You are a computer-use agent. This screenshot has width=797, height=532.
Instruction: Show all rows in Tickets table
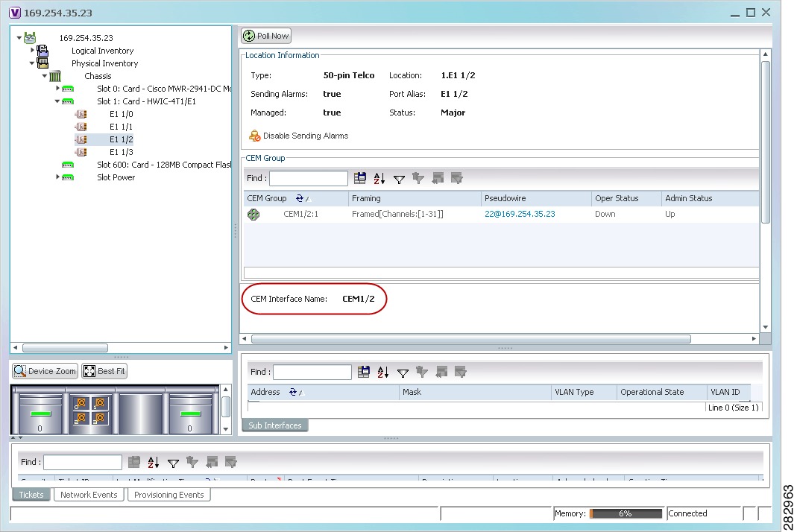coord(211,462)
